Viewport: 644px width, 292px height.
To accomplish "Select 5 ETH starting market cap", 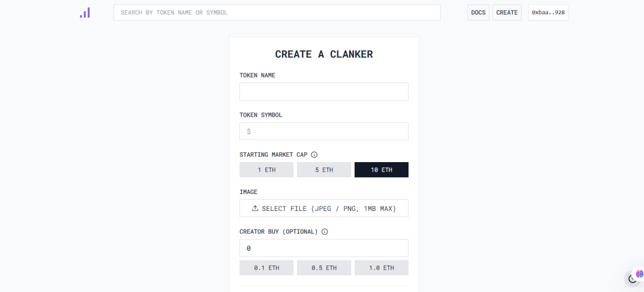I will [x=324, y=170].
